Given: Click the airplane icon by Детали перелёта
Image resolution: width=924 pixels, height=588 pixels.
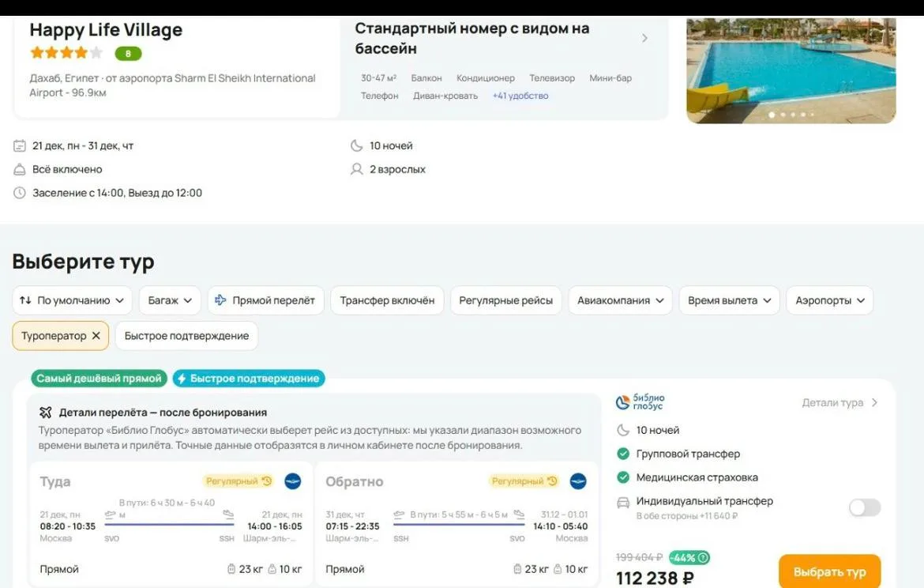Looking at the screenshot, I should point(45,413).
